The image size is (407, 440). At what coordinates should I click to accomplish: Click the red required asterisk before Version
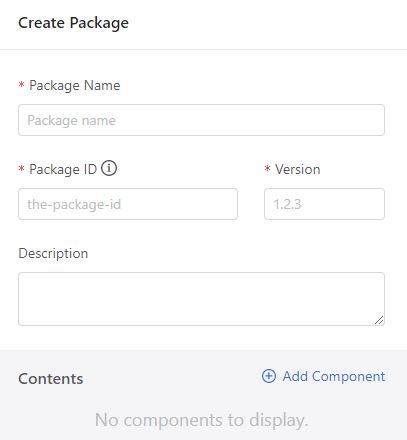(267, 169)
